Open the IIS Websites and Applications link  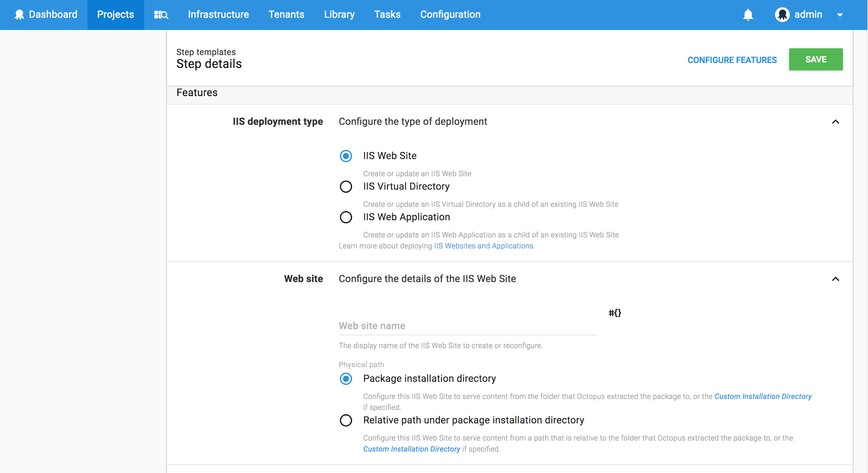pos(483,246)
